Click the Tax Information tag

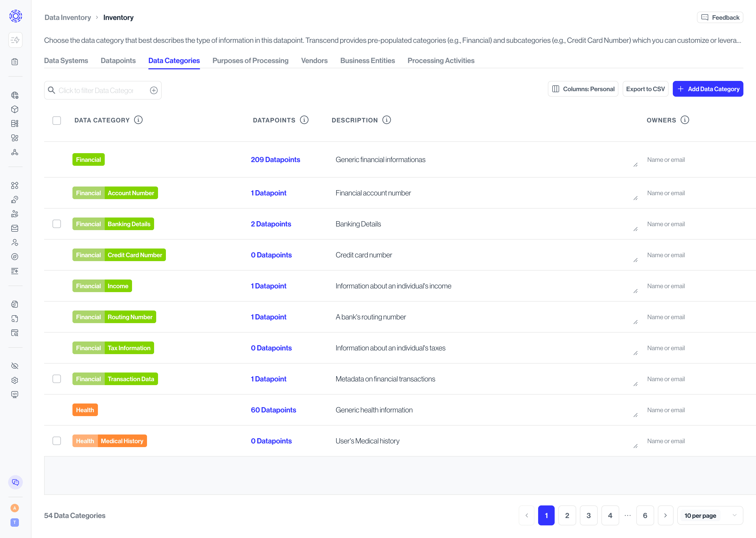[x=129, y=348]
